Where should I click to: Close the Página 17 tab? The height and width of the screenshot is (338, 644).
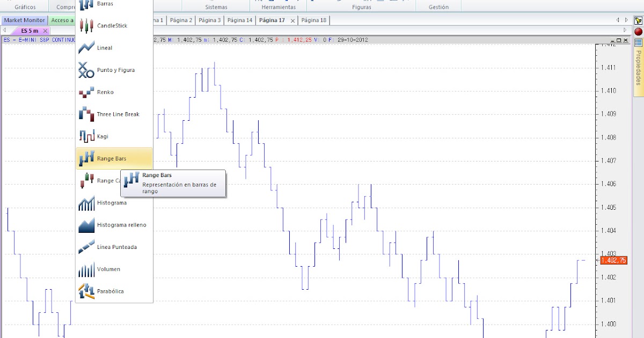[x=292, y=20]
